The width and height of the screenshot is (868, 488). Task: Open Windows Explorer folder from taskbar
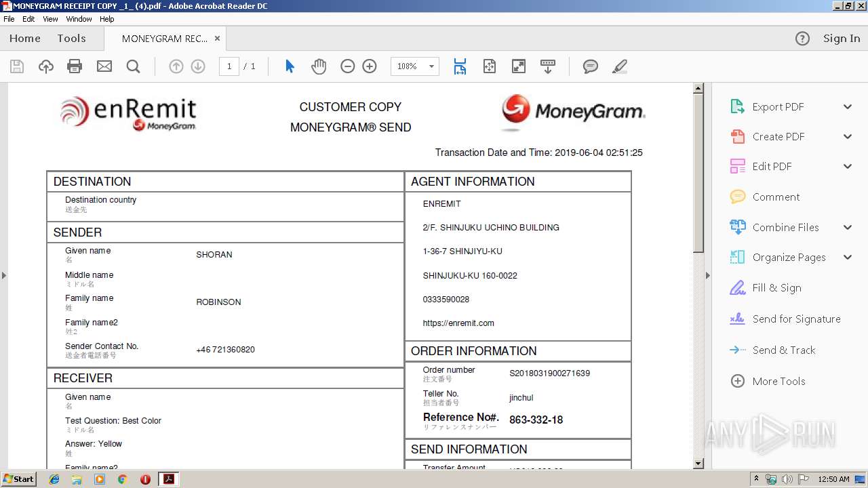click(77, 479)
